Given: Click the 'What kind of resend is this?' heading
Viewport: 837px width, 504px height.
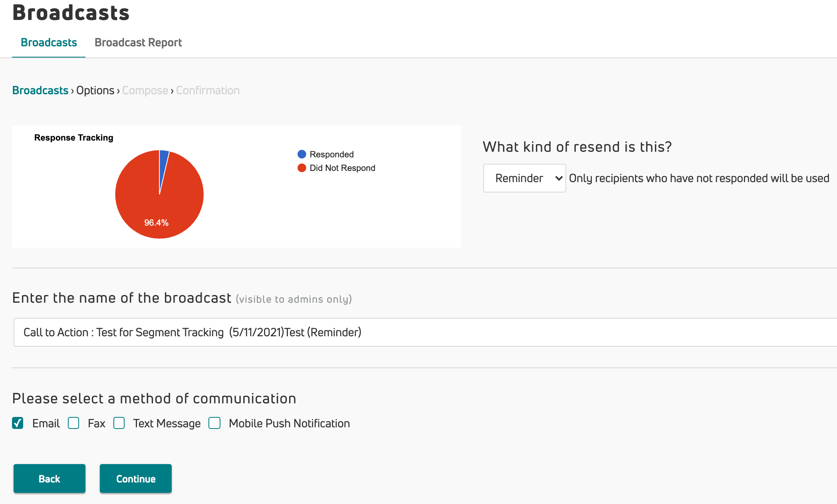Looking at the screenshot, I should pyautogui.click(x=577, y=147).
